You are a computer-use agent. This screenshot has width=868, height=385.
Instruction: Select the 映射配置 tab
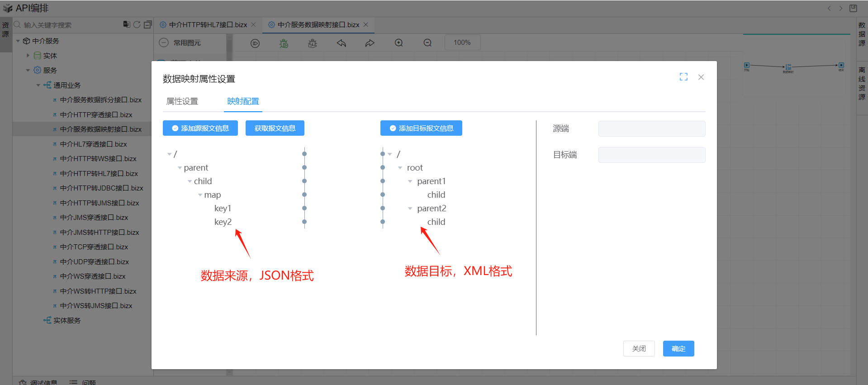243,101
